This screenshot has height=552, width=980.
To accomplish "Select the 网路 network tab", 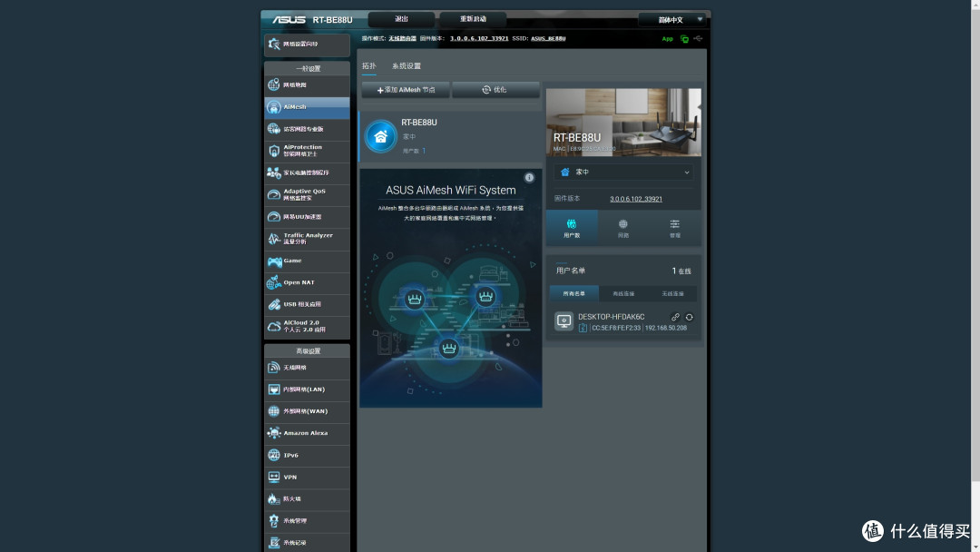I will tap(623, 228).
